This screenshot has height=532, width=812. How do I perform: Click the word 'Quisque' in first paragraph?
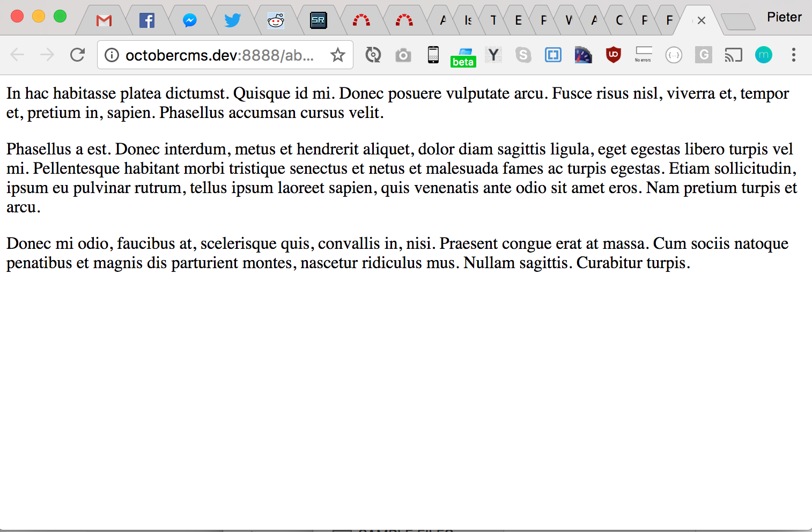click(x=263, y=93)
